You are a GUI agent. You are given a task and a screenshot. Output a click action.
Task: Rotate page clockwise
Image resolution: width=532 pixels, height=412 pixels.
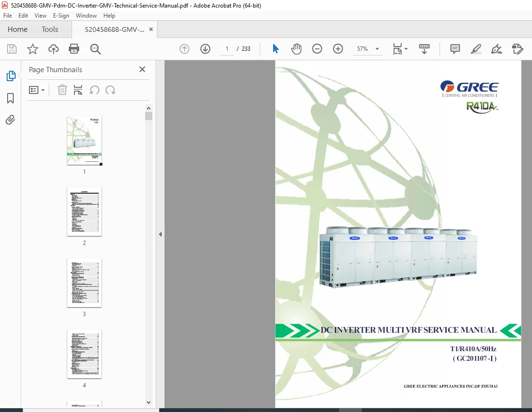coord(110,90)
